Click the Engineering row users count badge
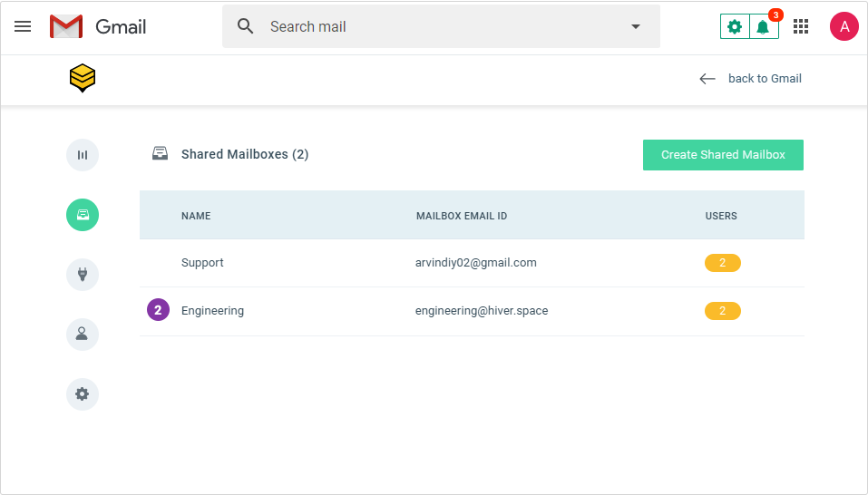This screenshot has width=868, height=495. [722, 311]
